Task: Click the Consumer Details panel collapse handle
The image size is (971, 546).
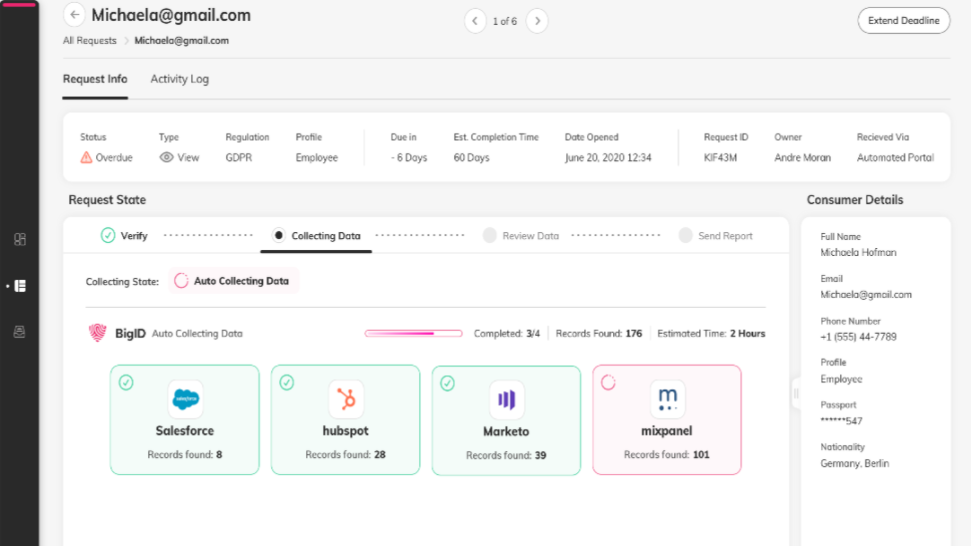Action: click(796, 393)
